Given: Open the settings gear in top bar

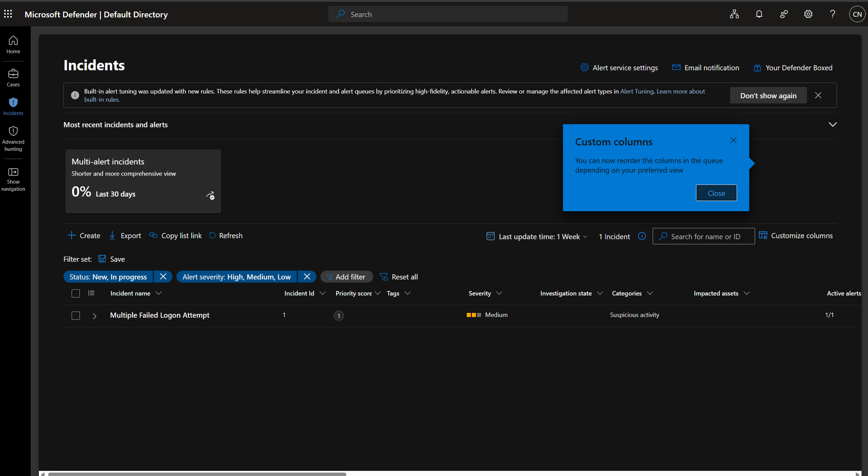Looking at the screenshot, I should (808, 14).
